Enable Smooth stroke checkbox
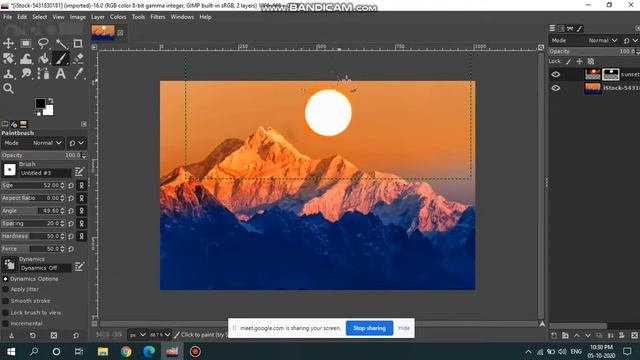Image resolution: width=640 pixels, height=360 pixels. pos(5,301)
